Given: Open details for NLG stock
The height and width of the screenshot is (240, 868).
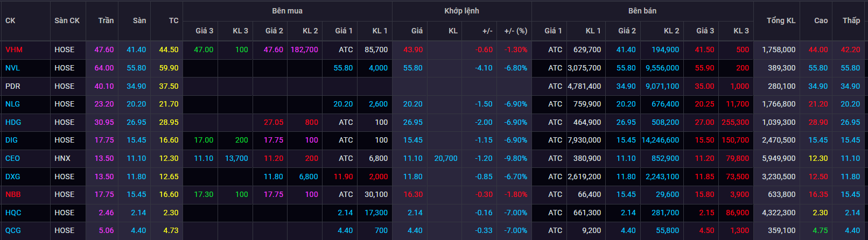Looking at the screenshot, I should [x=12, y=104].
